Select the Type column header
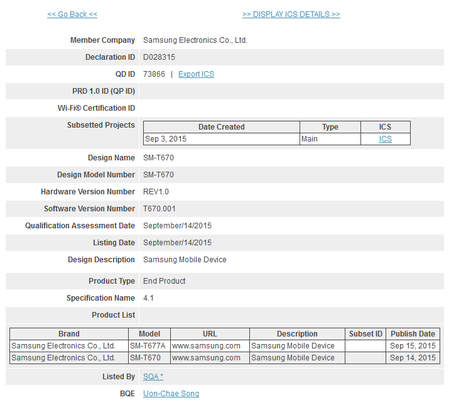 pos(330,127)
